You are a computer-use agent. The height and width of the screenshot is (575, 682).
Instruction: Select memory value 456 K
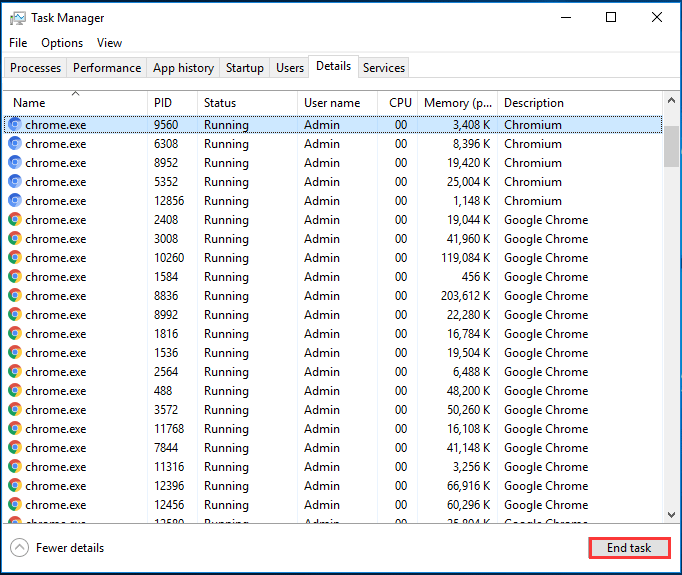pos(476,277)
